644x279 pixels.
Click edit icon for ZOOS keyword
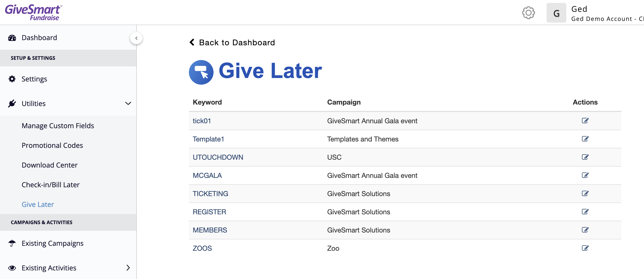585,248
